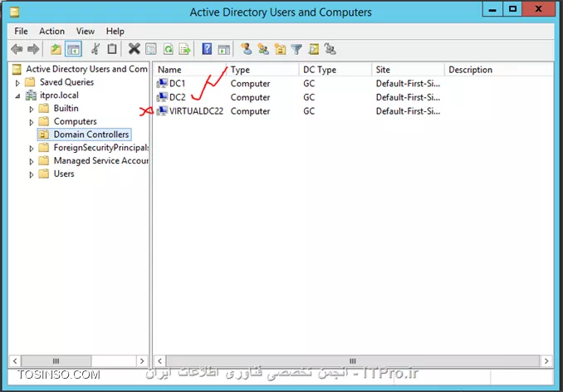Click GC value in the DC1 row
The height and width of the screenshot is (392, 563).
(309, 83)
